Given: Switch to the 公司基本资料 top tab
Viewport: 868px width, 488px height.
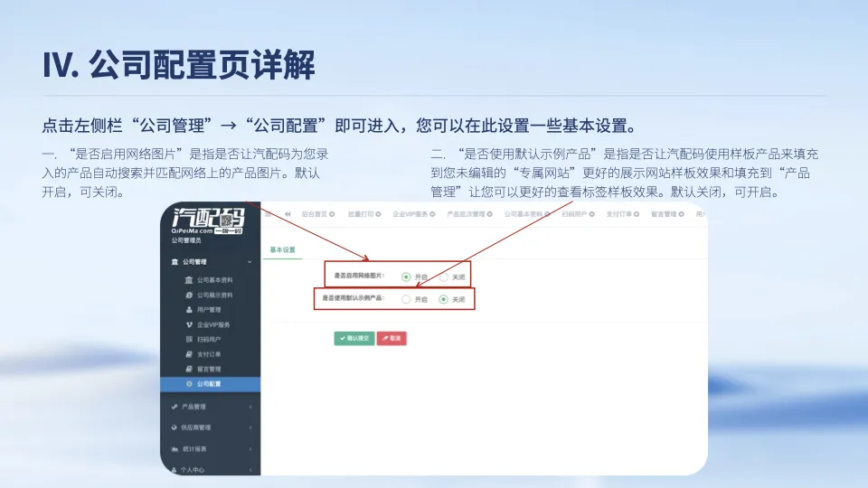Looking at the screenshot, I should coord(524,214).
